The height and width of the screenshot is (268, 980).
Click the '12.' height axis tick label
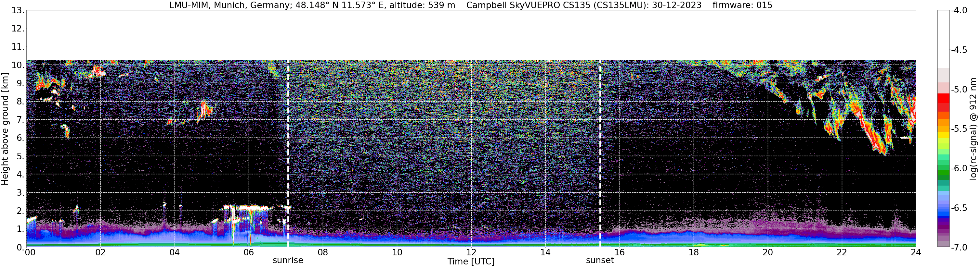[x=18, y=29]
